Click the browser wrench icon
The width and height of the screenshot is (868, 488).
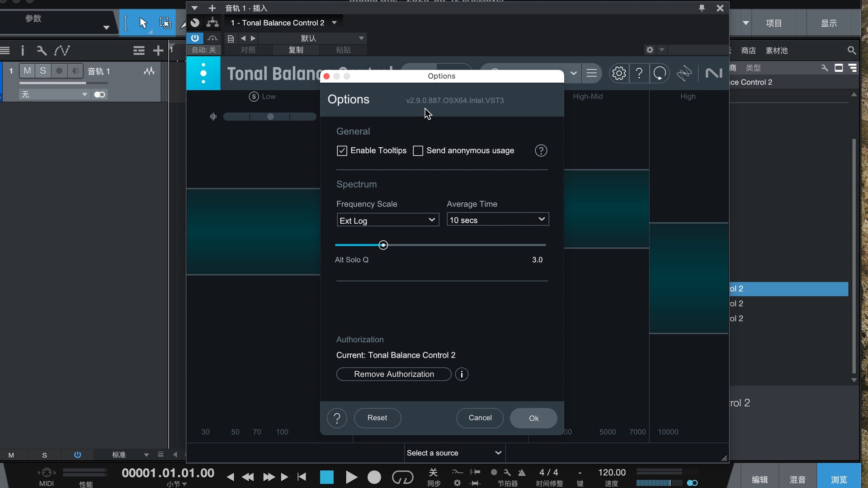825,68
